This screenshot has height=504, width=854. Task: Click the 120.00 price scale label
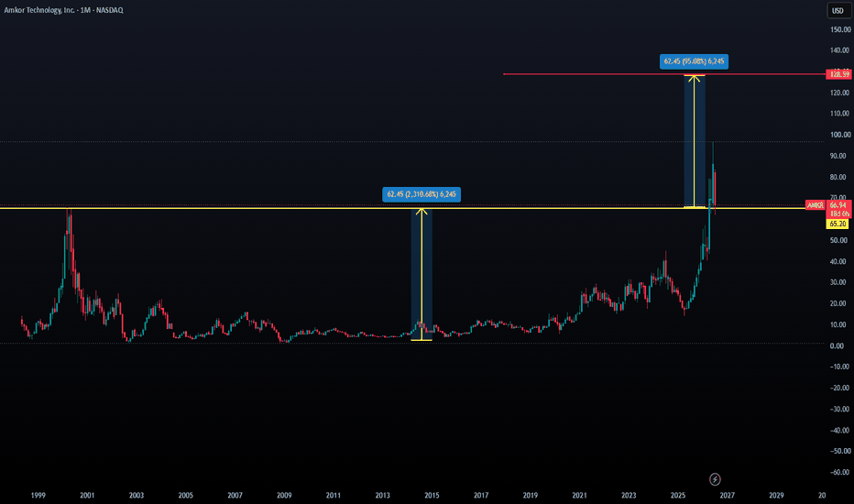tap(840, 93)
